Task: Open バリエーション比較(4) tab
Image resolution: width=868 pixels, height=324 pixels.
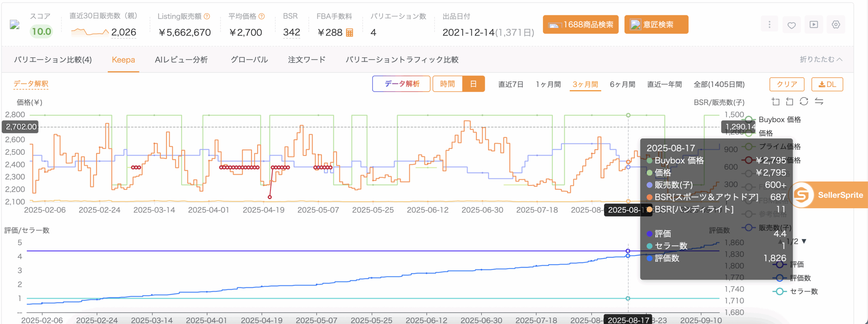Action: [53, 60]
